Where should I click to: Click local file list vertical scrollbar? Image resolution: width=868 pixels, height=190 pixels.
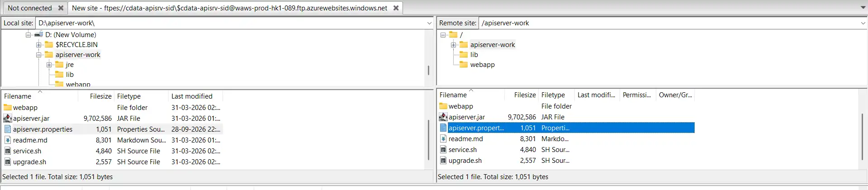click(x=428, y=140)
